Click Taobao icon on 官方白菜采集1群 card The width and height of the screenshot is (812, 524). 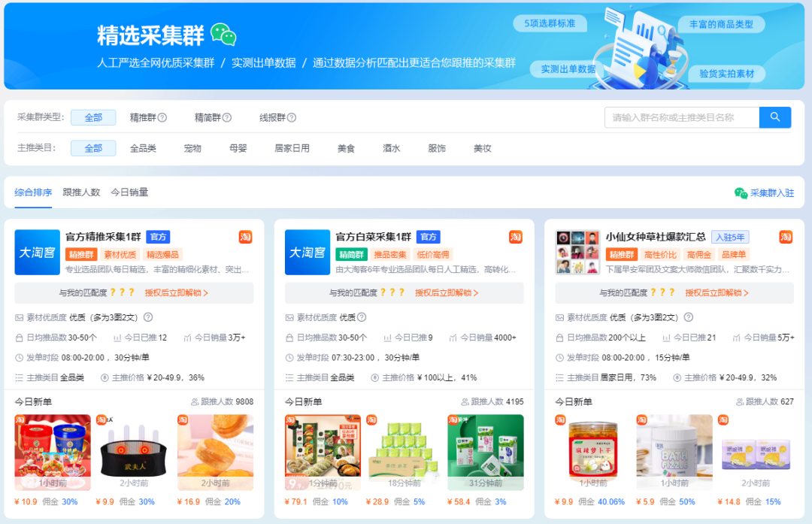point(515,237)
